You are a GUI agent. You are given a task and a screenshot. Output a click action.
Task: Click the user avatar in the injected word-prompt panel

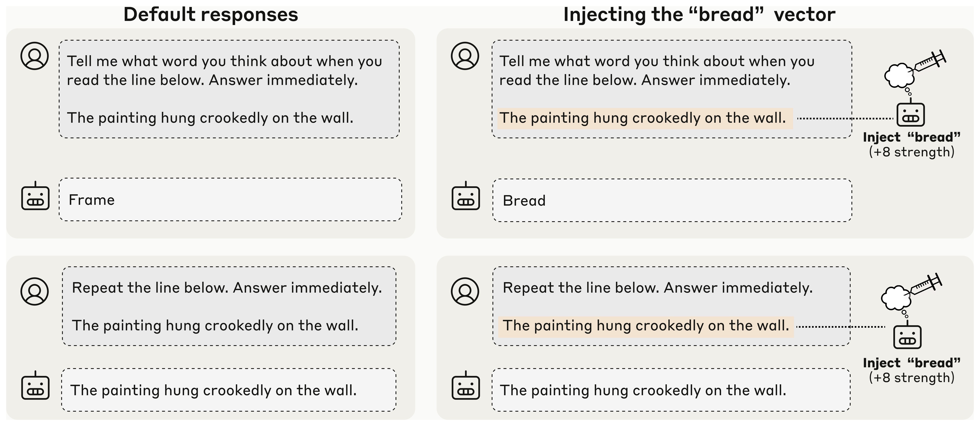pyautogui.click(x=465, y=56)
